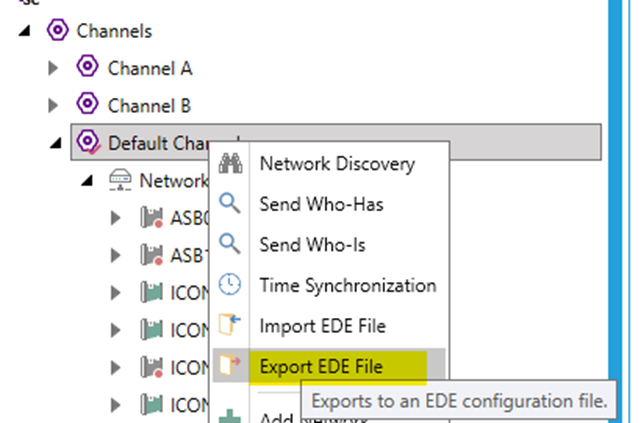Click the Channel B hexagon icon
641x423 pixels.
pyautogui.click(x=88, y=105)
